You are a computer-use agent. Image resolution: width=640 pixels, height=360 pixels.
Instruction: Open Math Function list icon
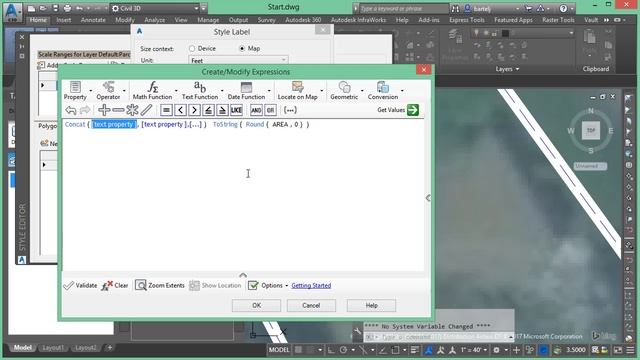pos(153,87)
